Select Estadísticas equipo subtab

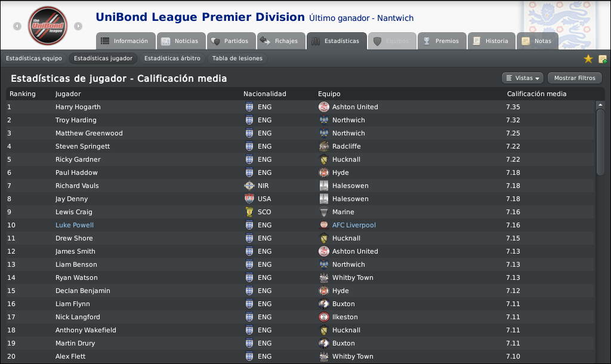click(x=34, y=58)
